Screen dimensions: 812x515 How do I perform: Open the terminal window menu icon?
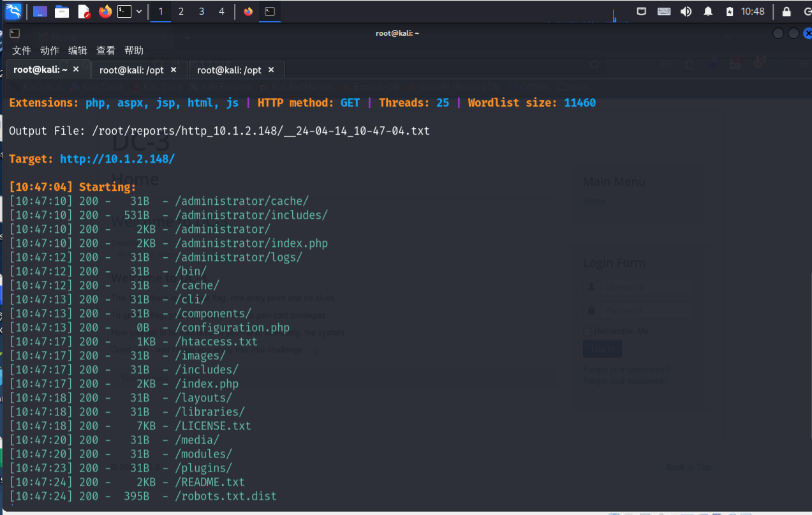point(15,33)
